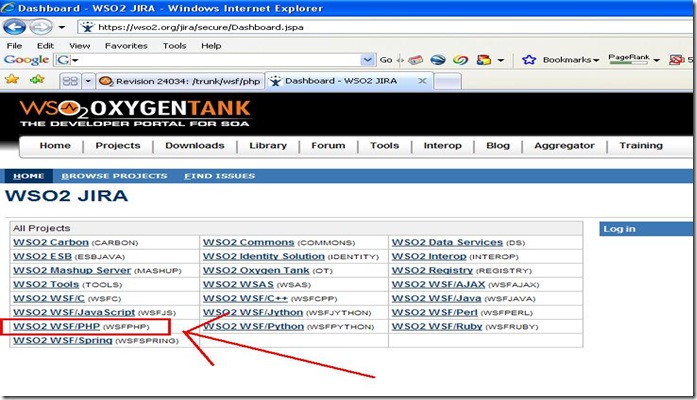Open the Help menu

211,46
